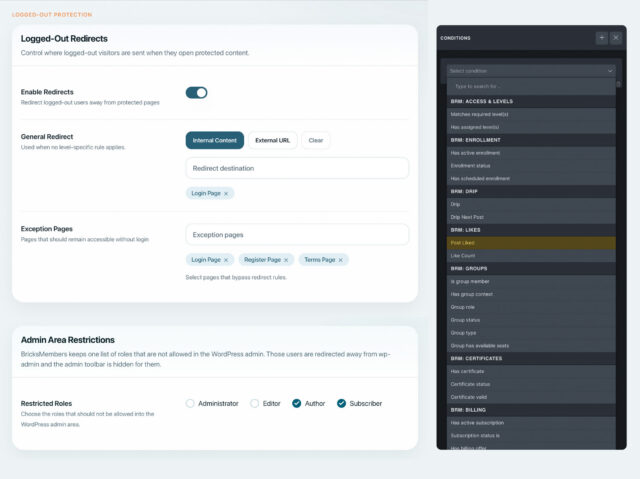Choose 'Is group member' condition
The height and width of the screenshot is (479, 640).
531,282
